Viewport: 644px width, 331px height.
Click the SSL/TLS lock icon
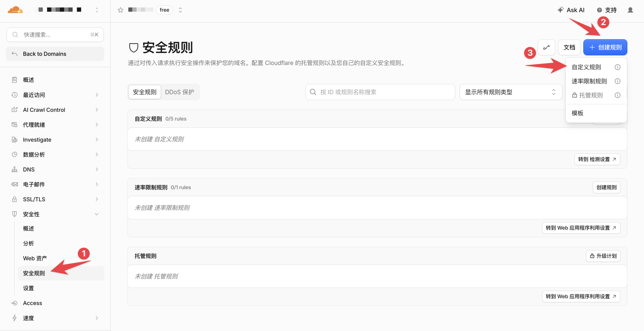[x=15, y=199]
